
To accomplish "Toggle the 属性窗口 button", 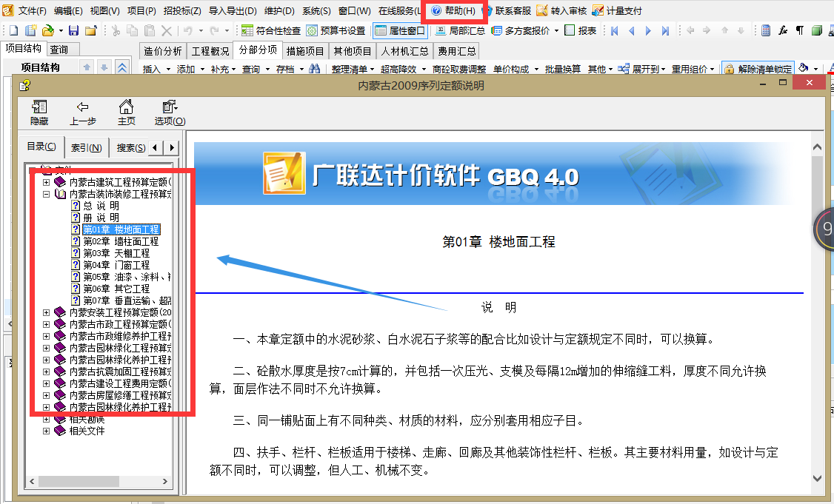I will (400, 31).
